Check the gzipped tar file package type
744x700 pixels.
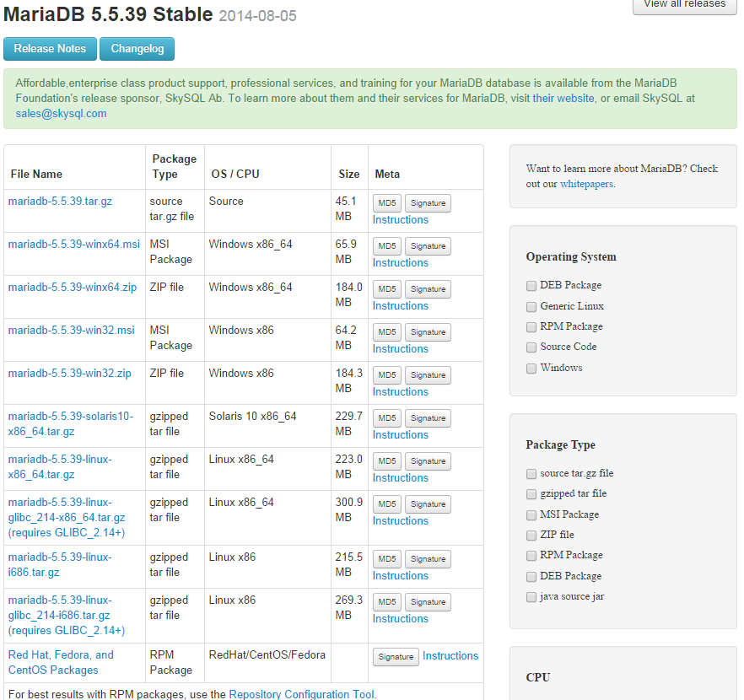point(531,494)
